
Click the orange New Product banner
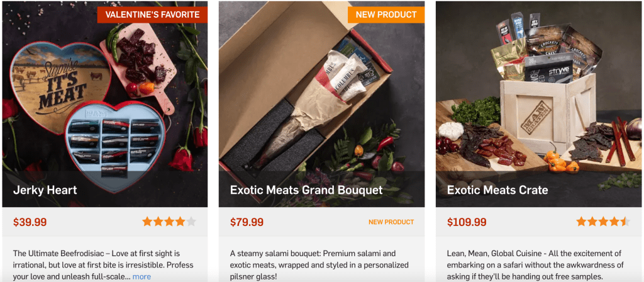pyautogui.click(x=386, y=14)
